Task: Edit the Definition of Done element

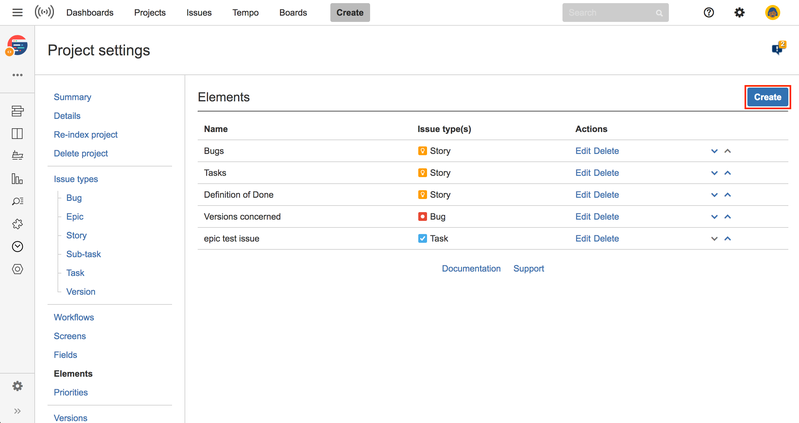Action: click(583, 195)
